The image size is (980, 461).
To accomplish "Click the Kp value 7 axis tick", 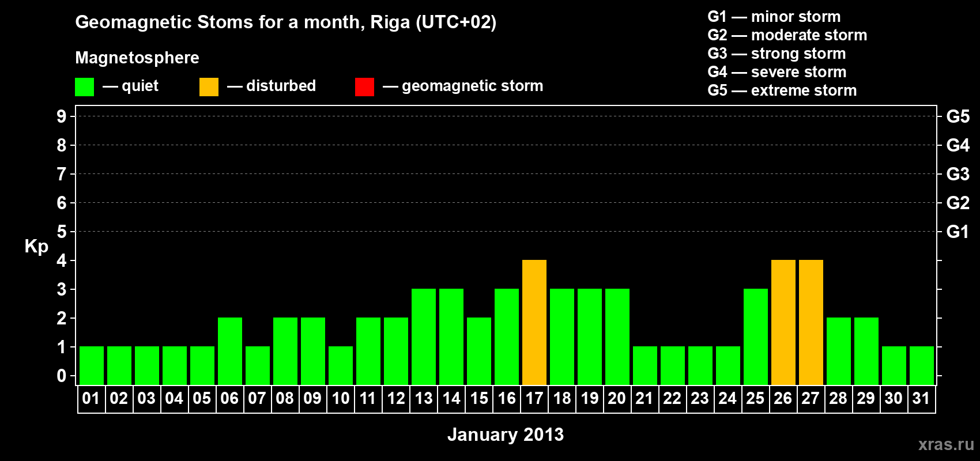I will [x=61, y=174].
